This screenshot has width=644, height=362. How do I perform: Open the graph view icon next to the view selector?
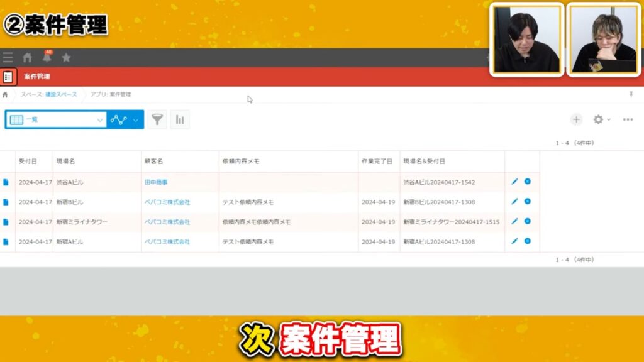pyautogui.click(x=118, y=119)
